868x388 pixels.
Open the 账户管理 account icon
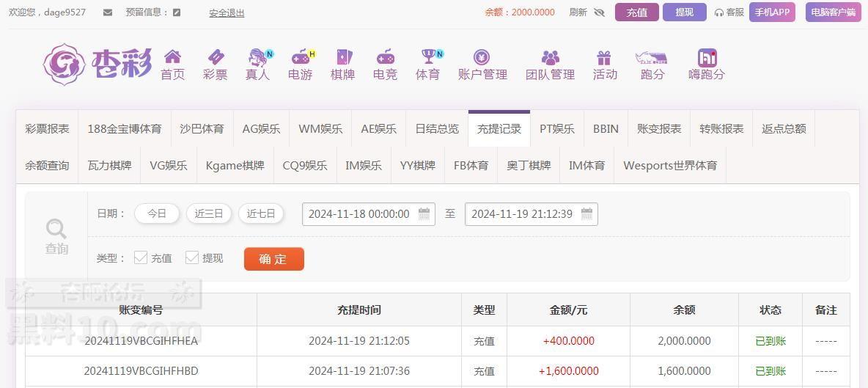pos(482,57)
